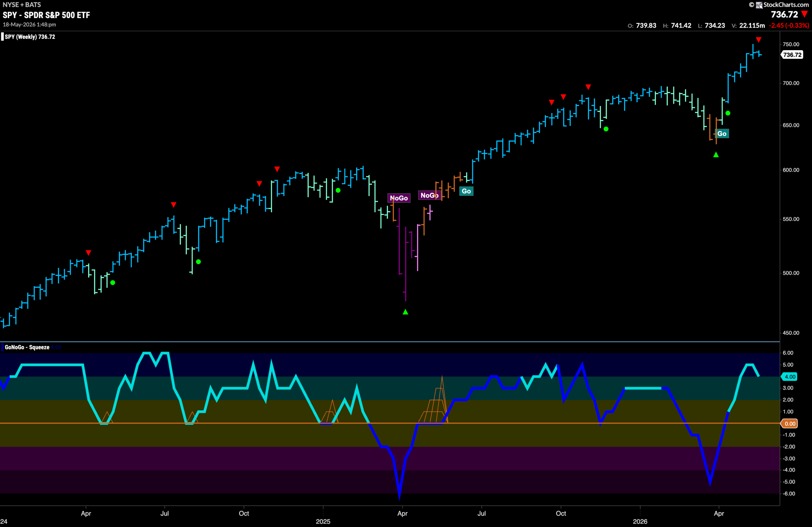The width and height of the screenshot is (812, 527).
Task: Click the first NoGo label near April 2025
Action: (399, 198)
